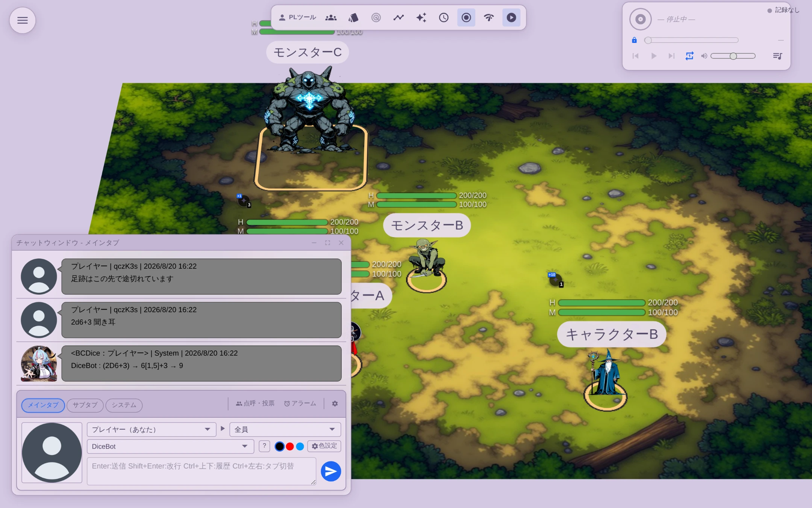Select the キャラクターB wizard token
Screen dimensions: 812x508
pos(605,373)
